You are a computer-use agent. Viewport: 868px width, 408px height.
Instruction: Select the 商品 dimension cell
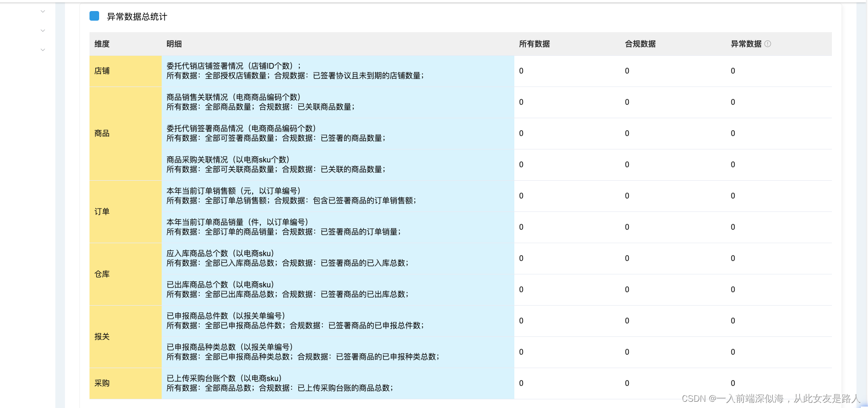click(126, 134)
